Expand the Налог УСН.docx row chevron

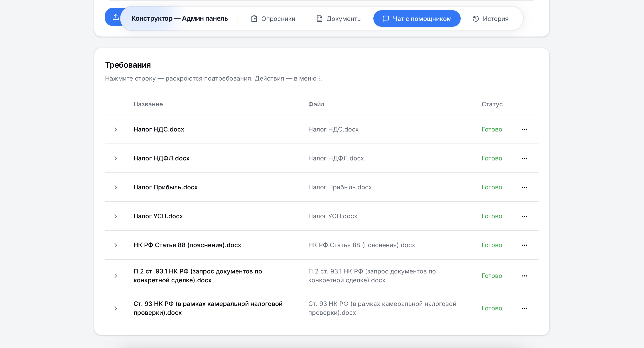click(115, 216)
